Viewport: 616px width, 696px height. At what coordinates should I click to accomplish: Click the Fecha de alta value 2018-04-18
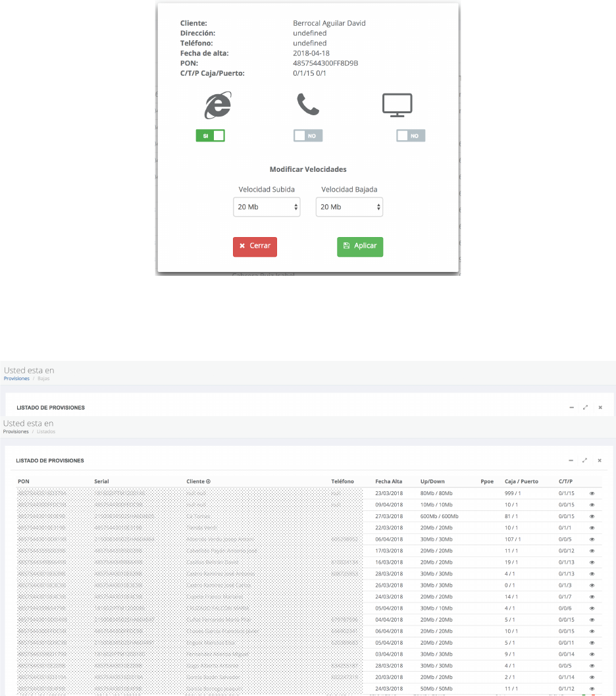pyautogui.click(x=311, y=53)
